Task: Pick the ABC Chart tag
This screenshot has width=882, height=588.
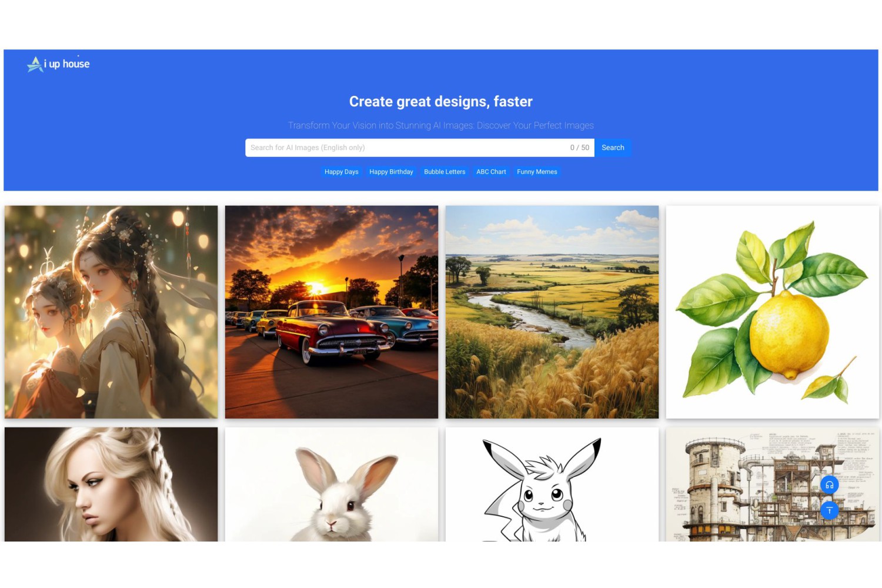Action: pos(491,172)
